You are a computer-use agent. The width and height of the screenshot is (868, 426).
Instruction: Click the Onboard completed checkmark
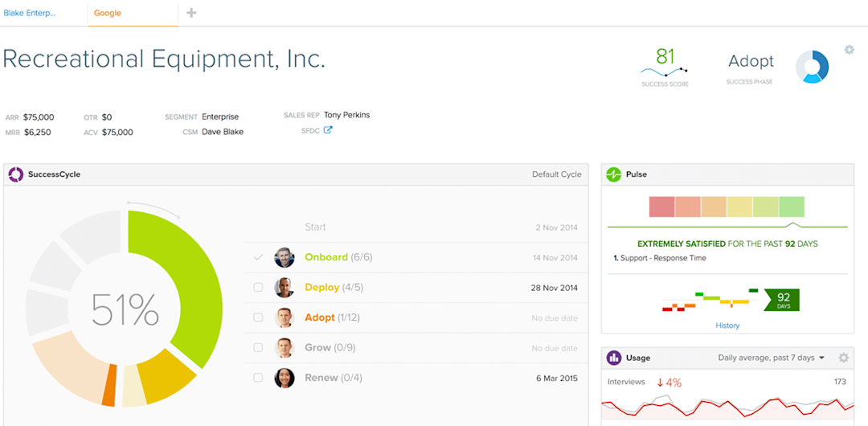click(x=258, y=257)
